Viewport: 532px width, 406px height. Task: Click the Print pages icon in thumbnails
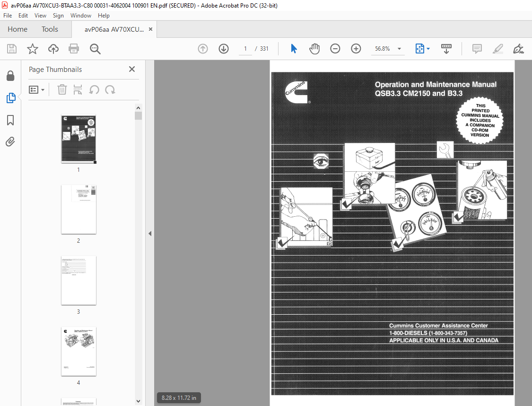coord(78,90)
